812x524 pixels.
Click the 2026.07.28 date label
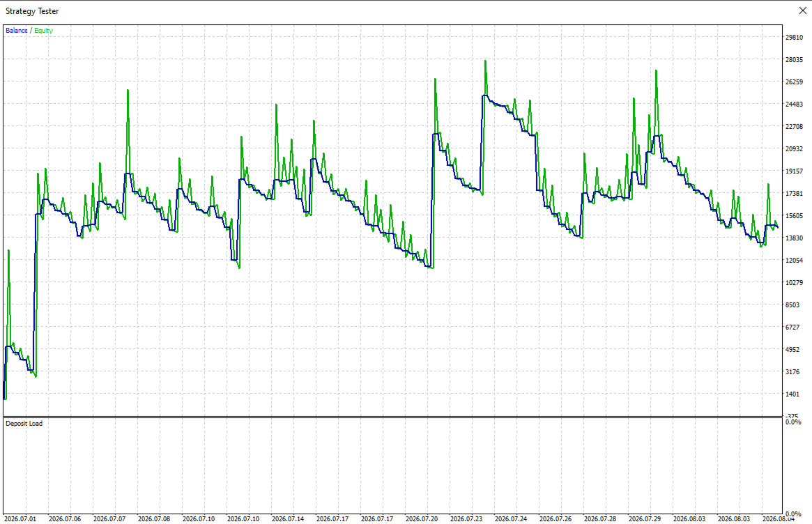tap(600, 518)
